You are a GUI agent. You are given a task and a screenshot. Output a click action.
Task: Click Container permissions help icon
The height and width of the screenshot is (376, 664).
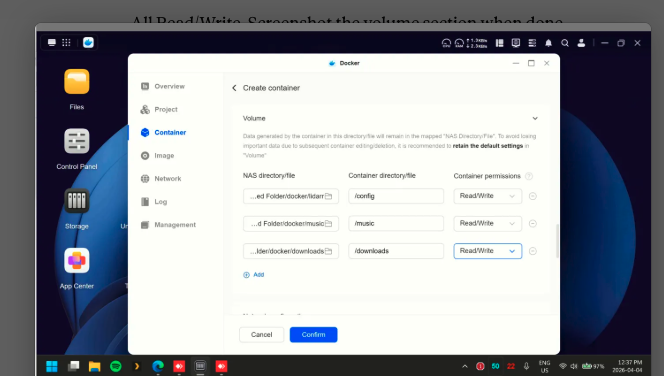tap(529, 176)
